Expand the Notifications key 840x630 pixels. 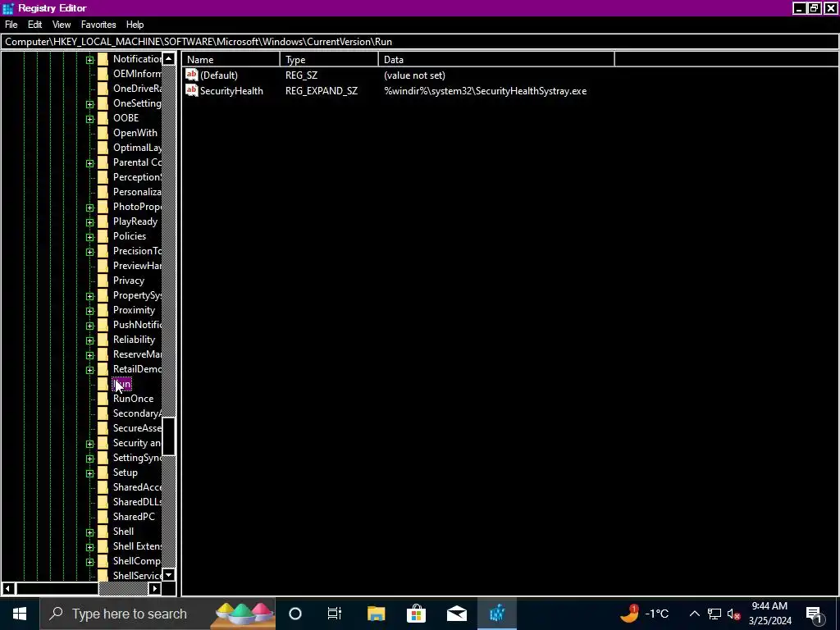point(90,59)
